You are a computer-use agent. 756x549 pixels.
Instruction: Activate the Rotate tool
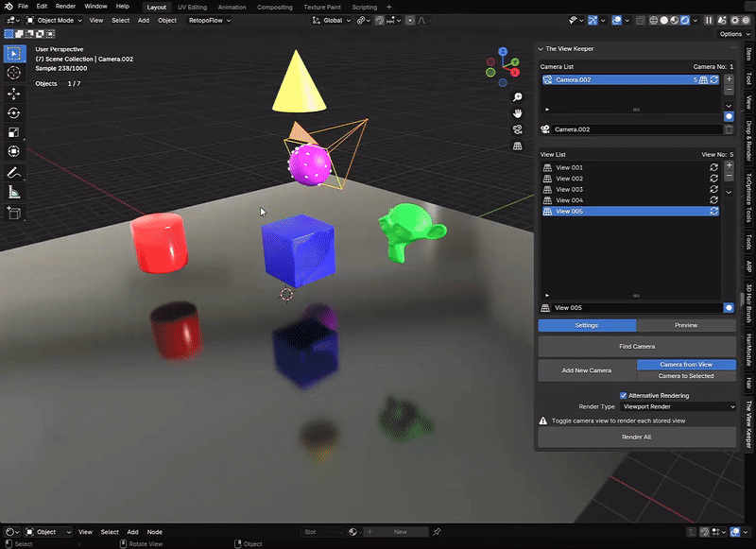(x=14, y=112)
